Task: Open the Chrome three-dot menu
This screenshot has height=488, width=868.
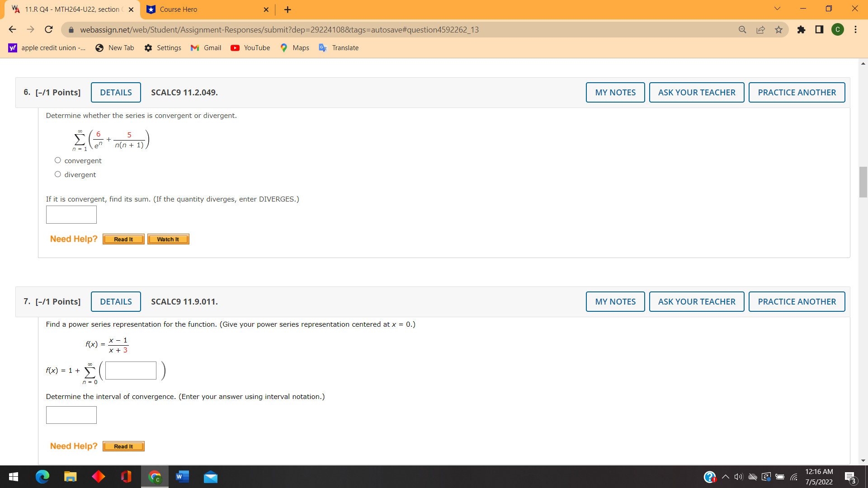Action: tap(855, 30)
